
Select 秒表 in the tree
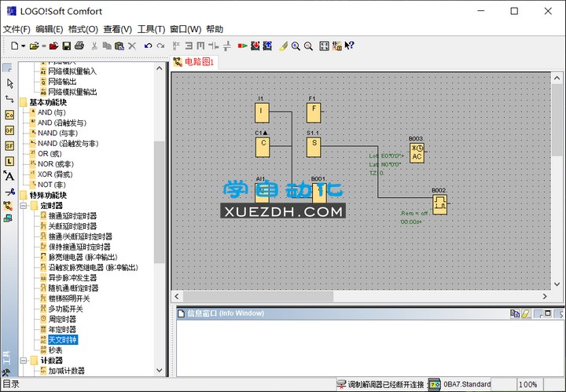(x=55, y=350)
